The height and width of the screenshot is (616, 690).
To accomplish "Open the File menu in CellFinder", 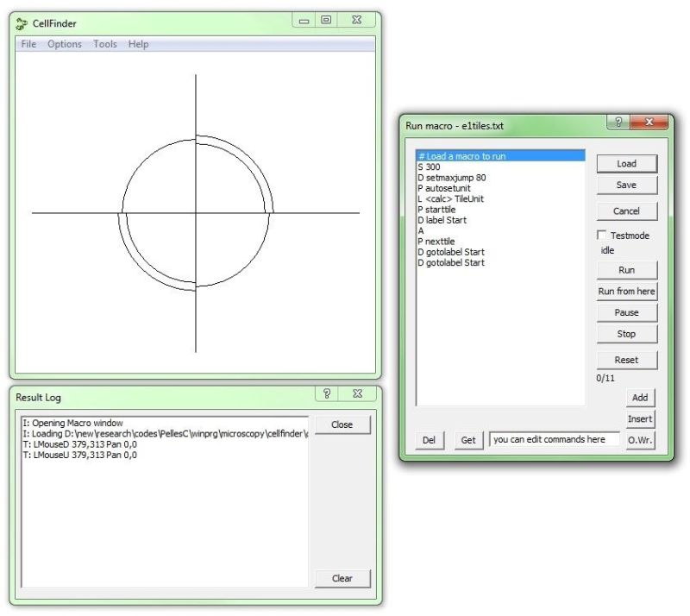I will (x=28, y=44).
